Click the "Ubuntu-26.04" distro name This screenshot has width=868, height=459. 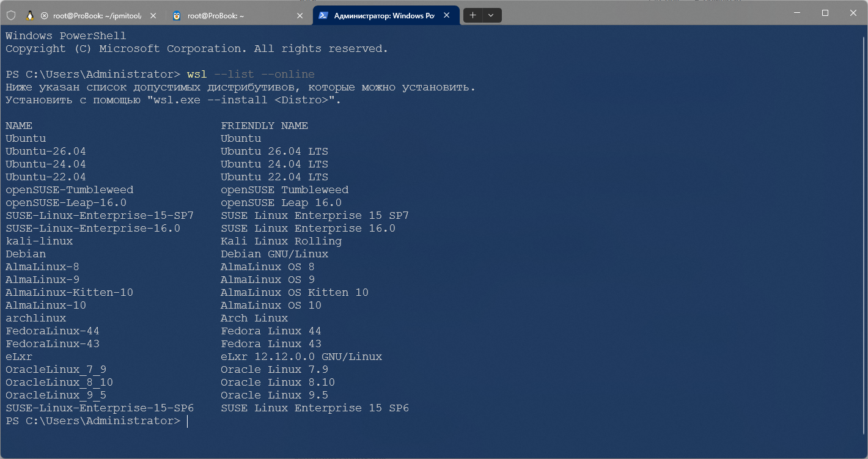coord(46,152)
